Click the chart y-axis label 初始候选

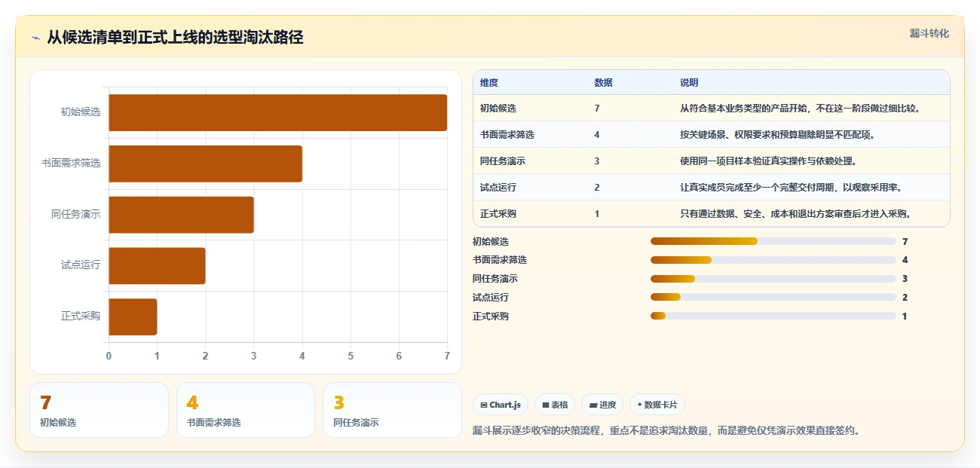[81, 112]
